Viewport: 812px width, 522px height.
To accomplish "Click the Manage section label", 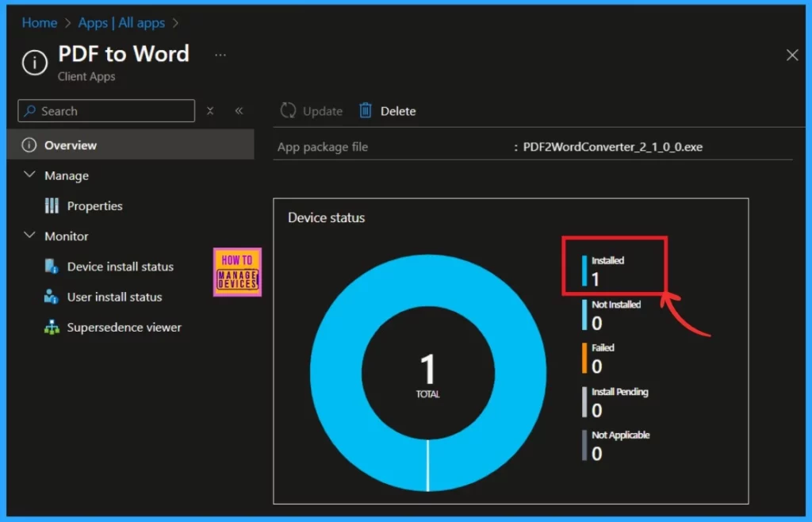I will tap(67, 176).
